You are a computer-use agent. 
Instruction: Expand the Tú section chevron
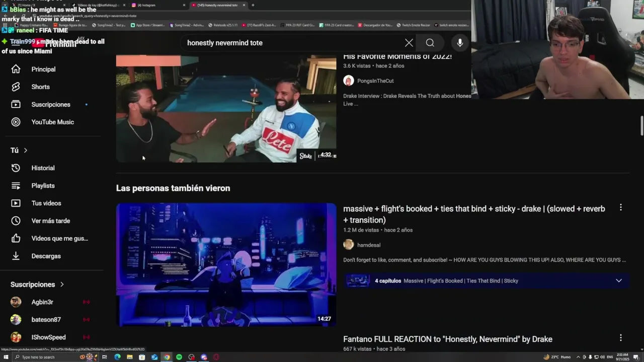coord(26,150)
